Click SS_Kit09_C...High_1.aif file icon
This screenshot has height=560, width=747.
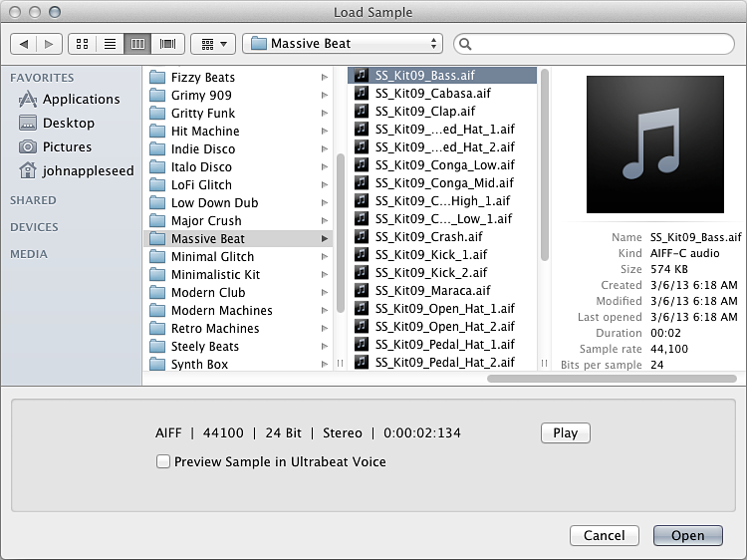pyautogui.click(x=362, y=200)
